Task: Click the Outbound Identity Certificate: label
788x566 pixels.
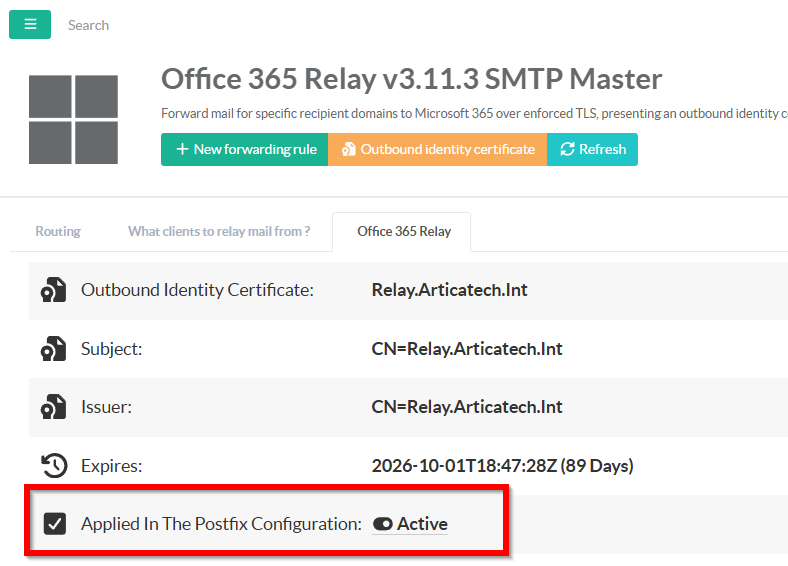Action: click(197, 290)
